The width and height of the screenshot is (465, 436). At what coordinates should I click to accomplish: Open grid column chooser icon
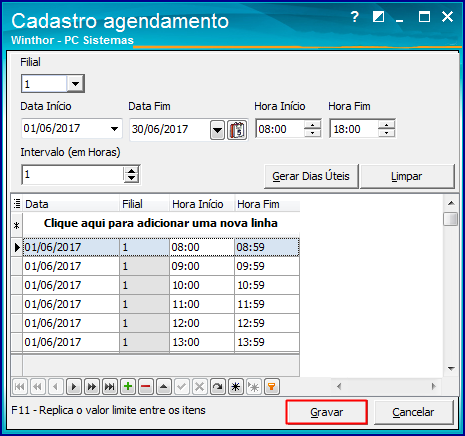[x=17, y=204]
